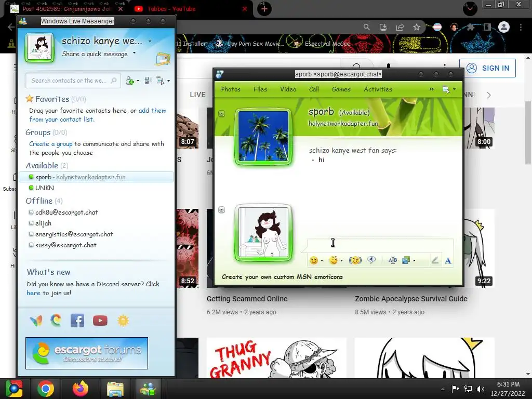The height and width of the screenshot is (399, 532).
Task: Click the Chrome search magnifier icon
Action: tap(366, 27)
